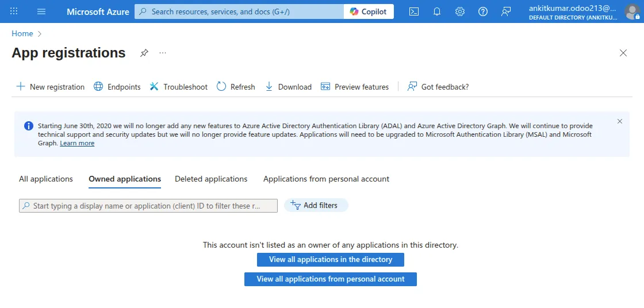Open Learn more link in banner

(x=77, y=143)
